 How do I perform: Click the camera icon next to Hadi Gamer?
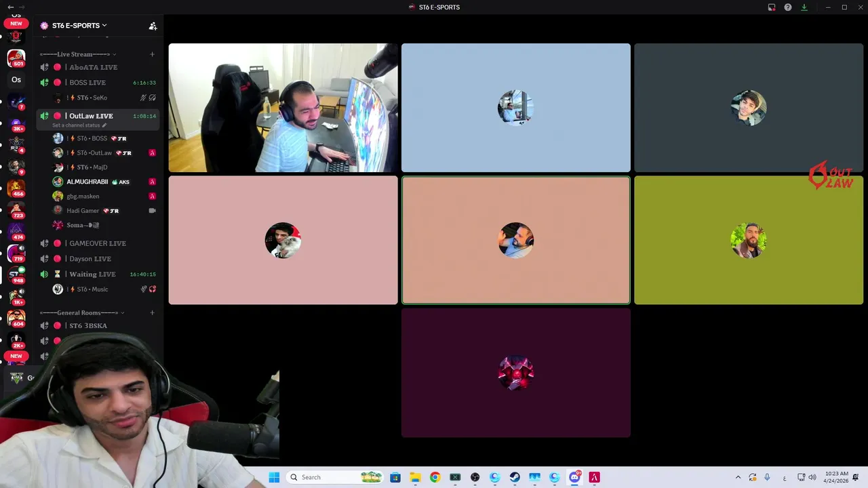tap(152, 211)
